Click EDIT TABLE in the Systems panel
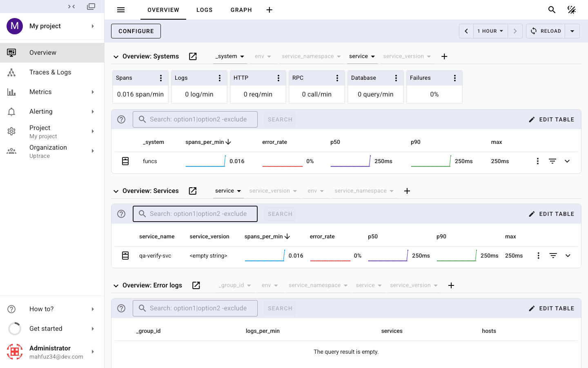 [552, 119]
